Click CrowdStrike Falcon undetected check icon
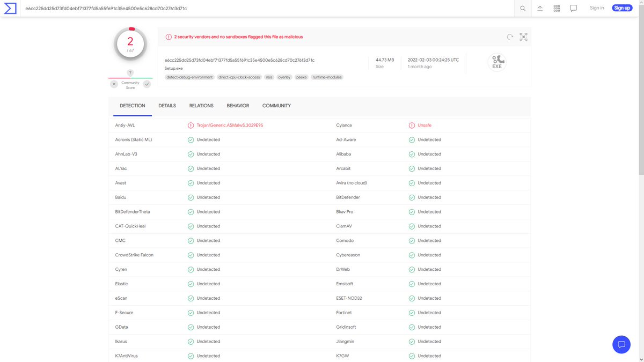The image size is (644, 362). (x=191, y=255)
